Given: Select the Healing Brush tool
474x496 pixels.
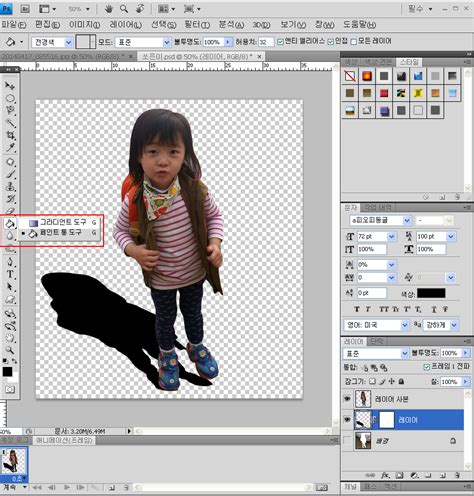Looking at the screenshot, I should (10, 162).
